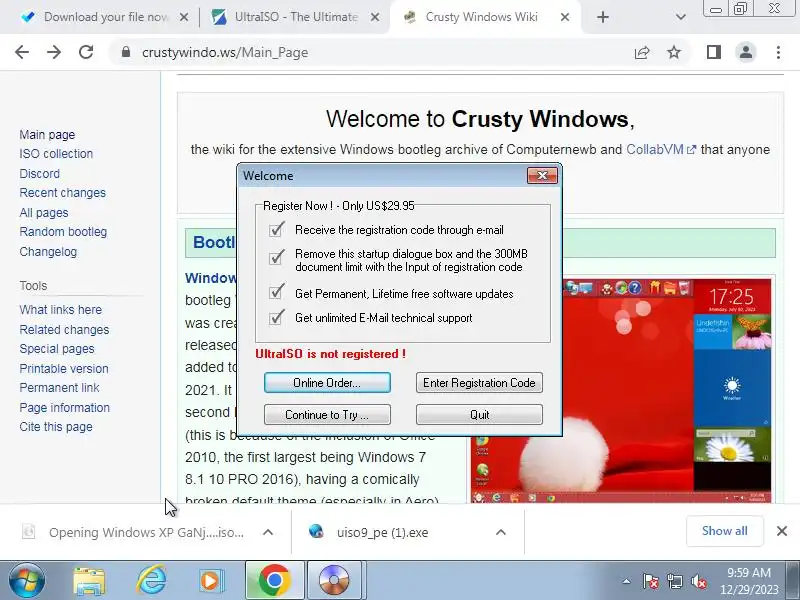Toggle the Receive registration code through e-mail checkmark

click(276, 230)
